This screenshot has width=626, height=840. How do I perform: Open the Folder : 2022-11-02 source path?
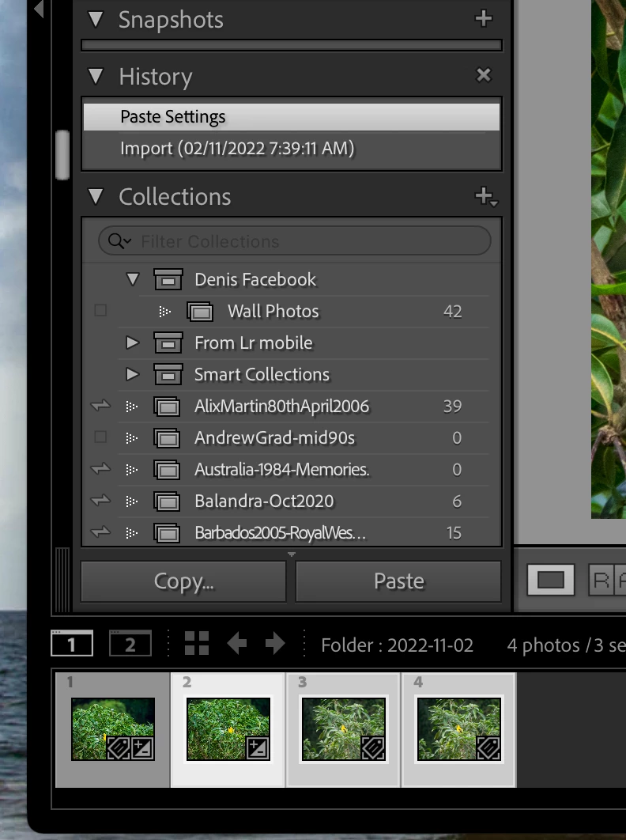point(398,645)
